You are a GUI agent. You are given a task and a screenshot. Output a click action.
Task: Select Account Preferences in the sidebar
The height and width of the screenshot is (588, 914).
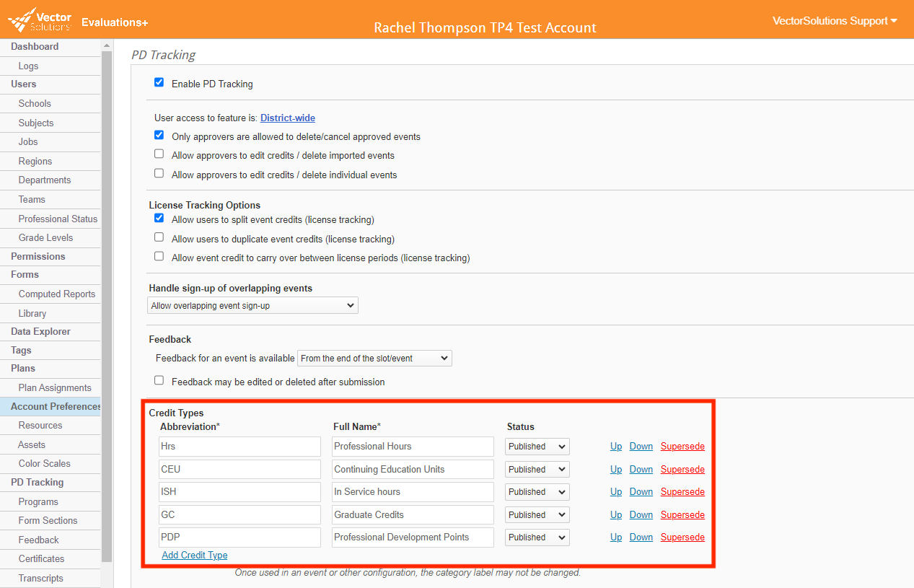click(x=50, y=406)
